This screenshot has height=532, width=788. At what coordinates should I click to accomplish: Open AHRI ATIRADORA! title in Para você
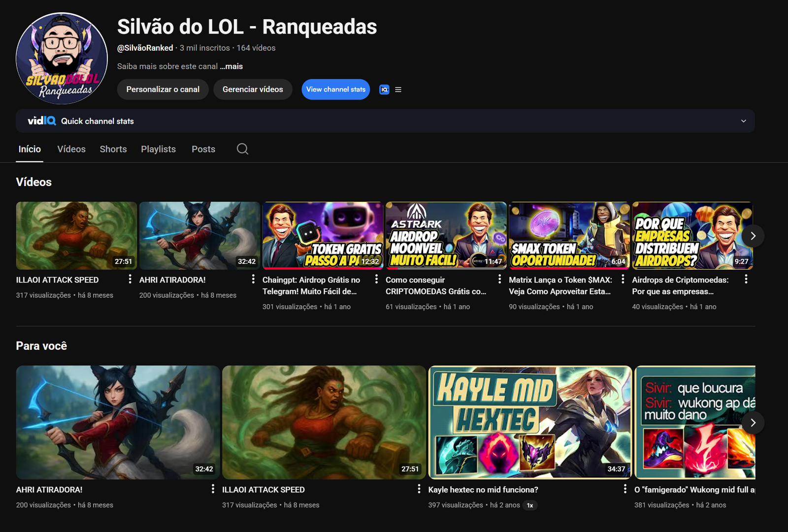(49, 490)
